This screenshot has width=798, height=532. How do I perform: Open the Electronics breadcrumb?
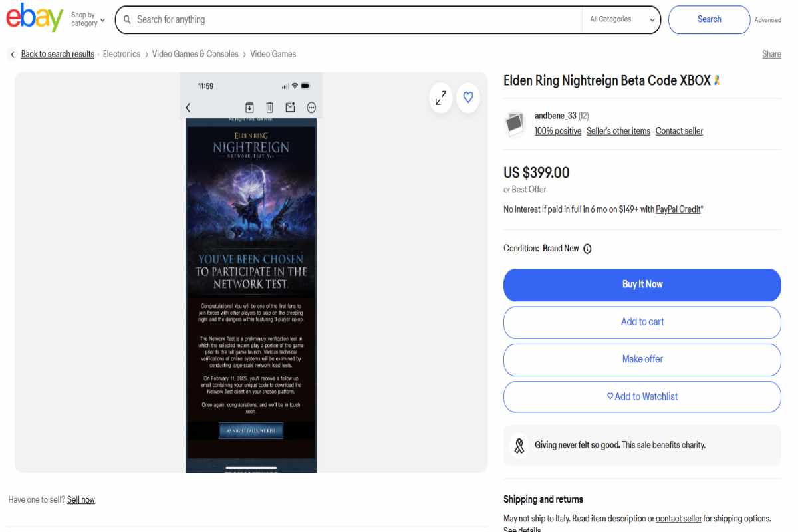pyautogui.click(x=122, y=54)
